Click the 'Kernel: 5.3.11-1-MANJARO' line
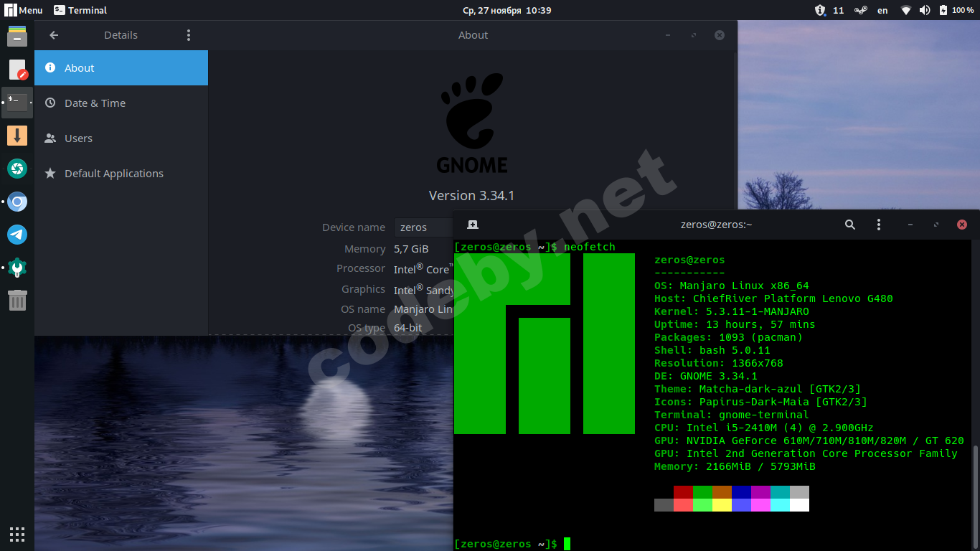 [732, 311]
